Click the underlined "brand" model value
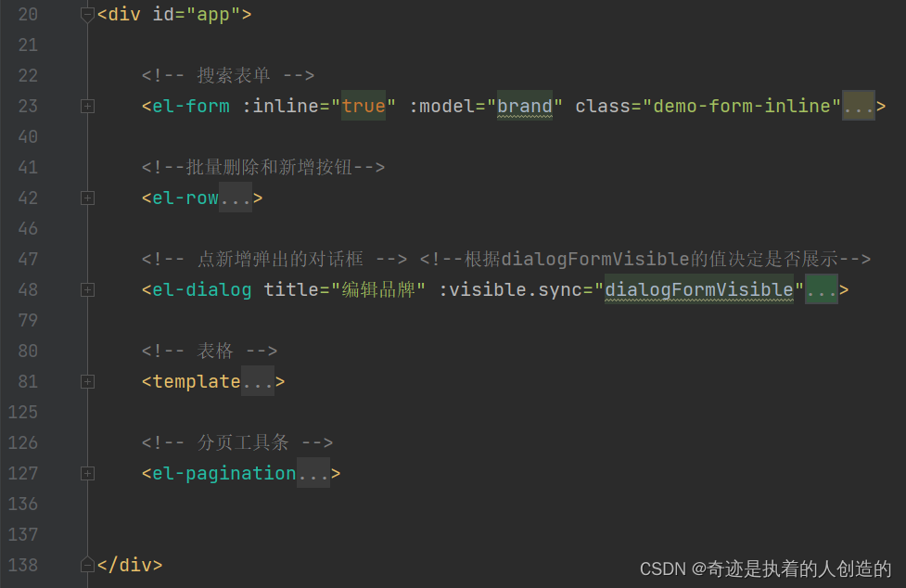Viewport: 906px width, 588px height. (524, 107)
